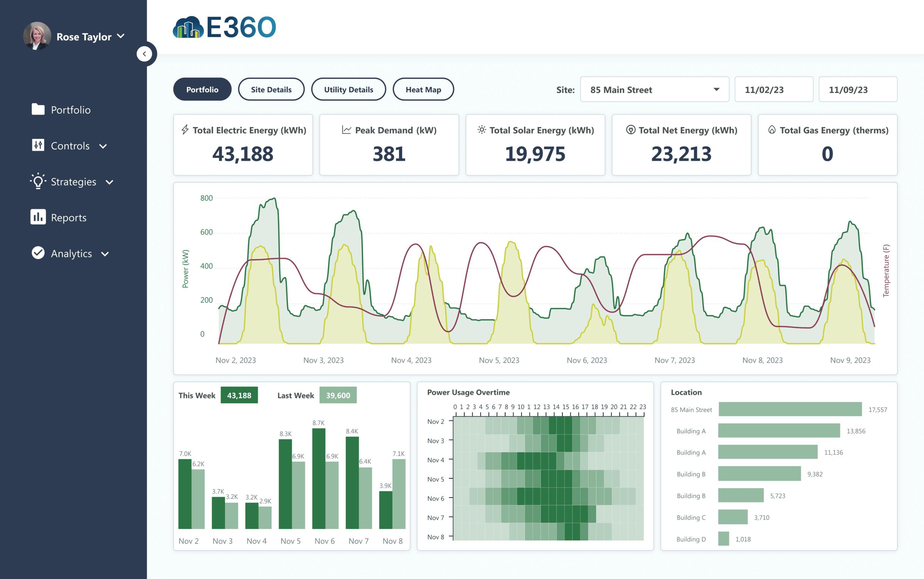Select the Utility Details view
Screen dimensions: 924x579
[x=348, y=89]
